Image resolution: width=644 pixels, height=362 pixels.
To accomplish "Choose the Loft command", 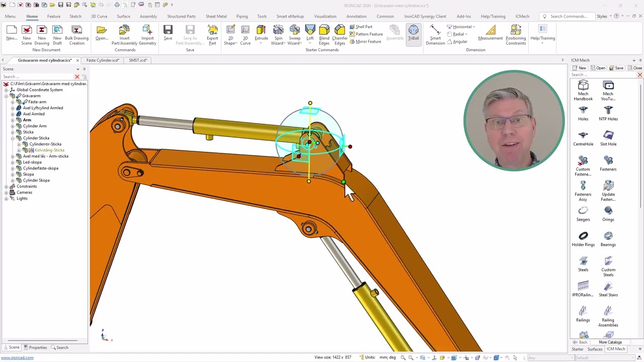I will point(310,33).
